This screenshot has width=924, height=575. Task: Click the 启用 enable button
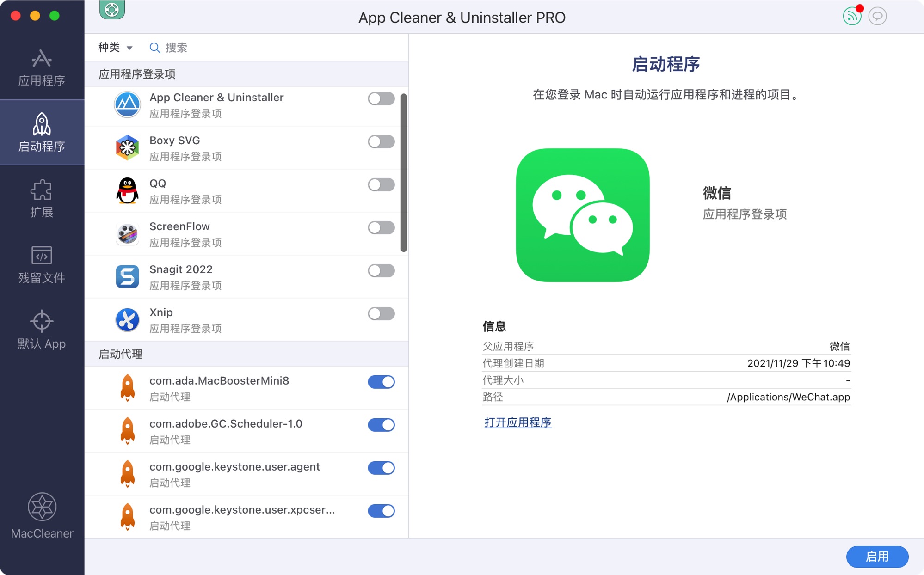(x=877, y=557)
